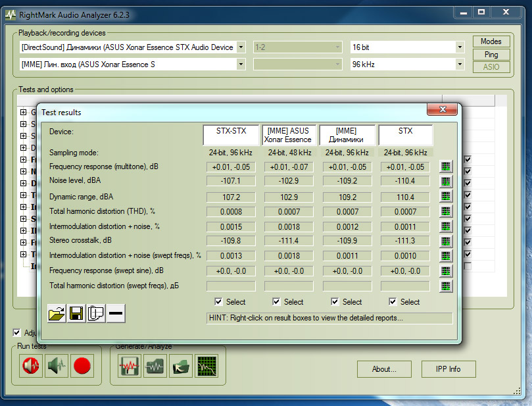532x406 pixels.
Task: Toggle the second test checkbox in main window list
Action: pos(468,171)
